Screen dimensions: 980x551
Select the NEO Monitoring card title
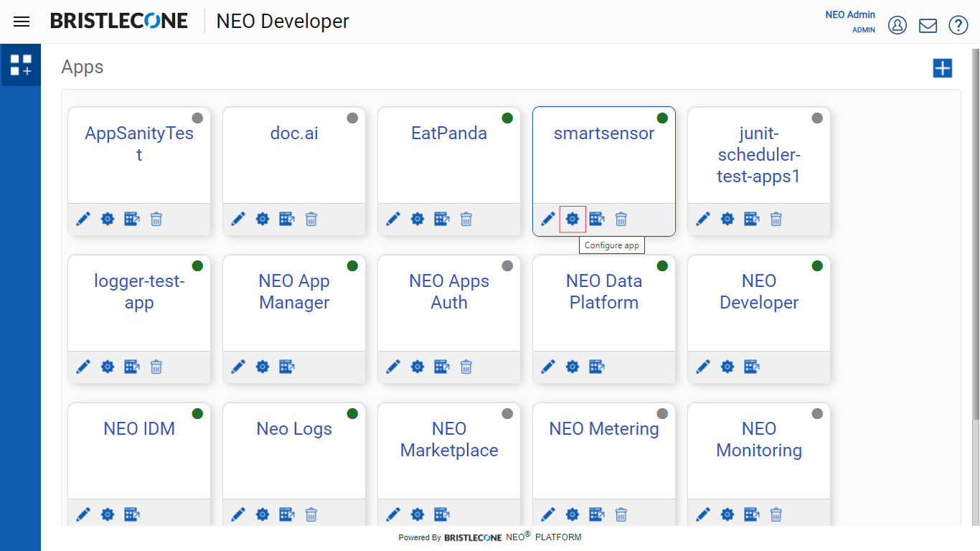pos(759,440)
